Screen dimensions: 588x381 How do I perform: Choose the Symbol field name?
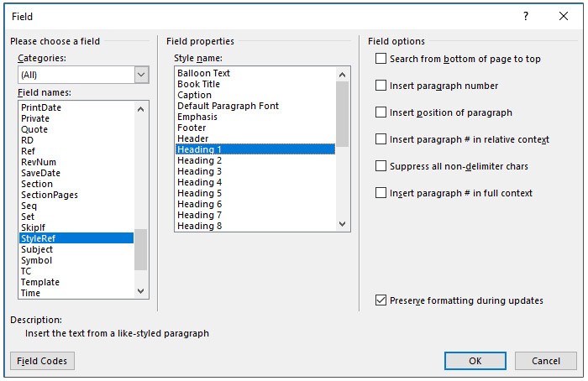36,260
